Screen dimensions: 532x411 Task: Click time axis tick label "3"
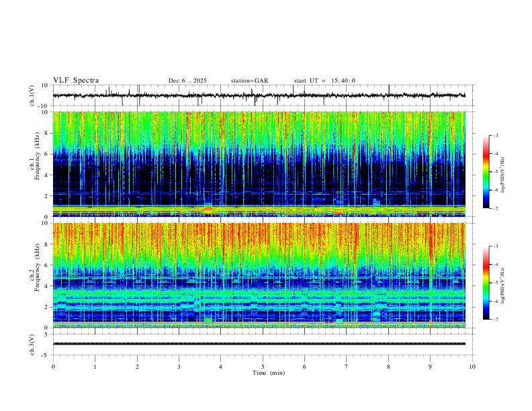(x=179, y=367)
